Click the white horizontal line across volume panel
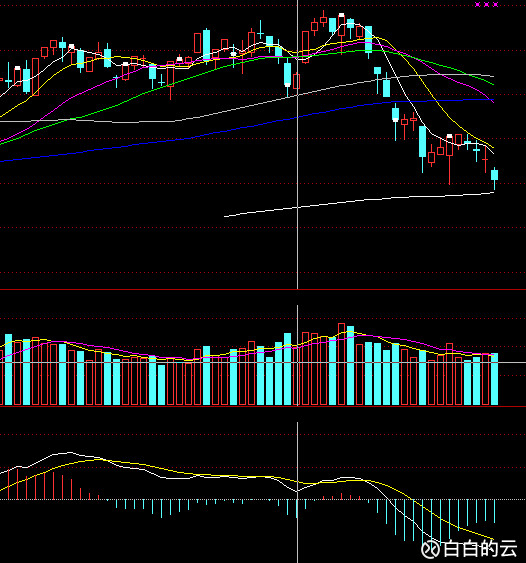This screenshot has height=563, width=526. pyautogui.click(x=263, y=362)
